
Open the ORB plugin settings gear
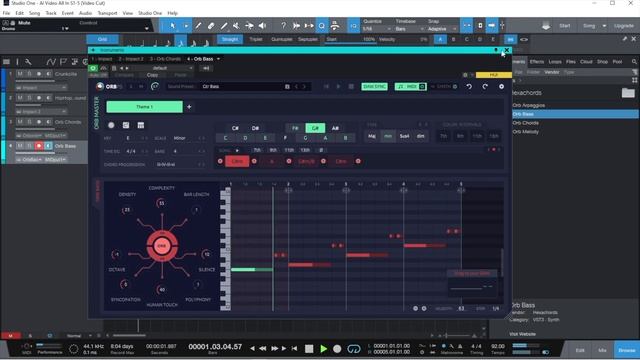501,87
